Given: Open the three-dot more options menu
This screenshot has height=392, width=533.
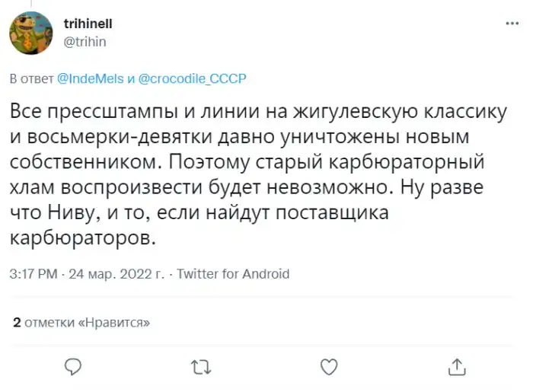Looking at the screenshot, I should [511, 25].
